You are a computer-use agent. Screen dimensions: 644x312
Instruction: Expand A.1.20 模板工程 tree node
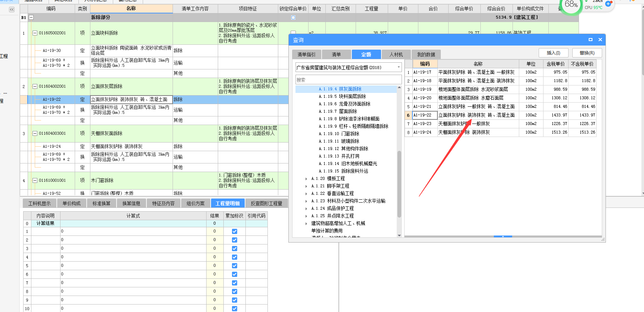pyautogui.click(x=306, y=179)
